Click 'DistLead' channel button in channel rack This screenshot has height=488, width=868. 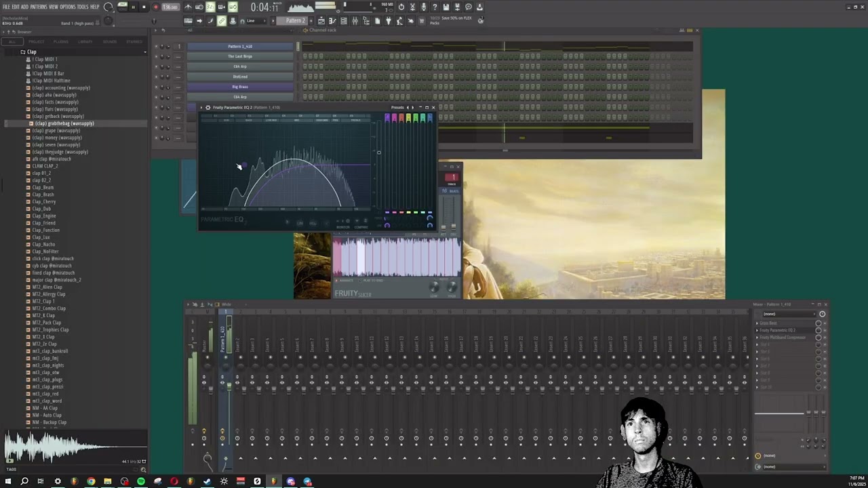[240, 77]
